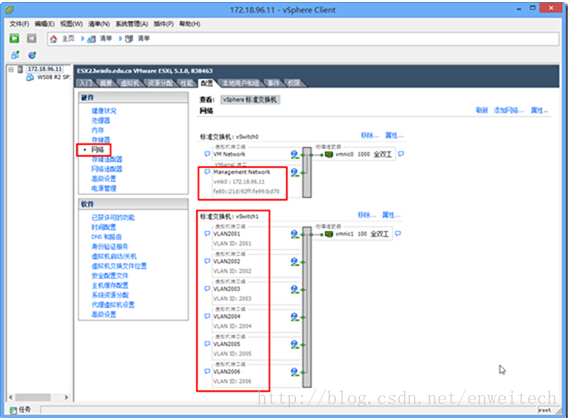Click the new virtual machine toolbar icon
The width and height of the screenshot is (568, 418).
(x=15, y=55)
